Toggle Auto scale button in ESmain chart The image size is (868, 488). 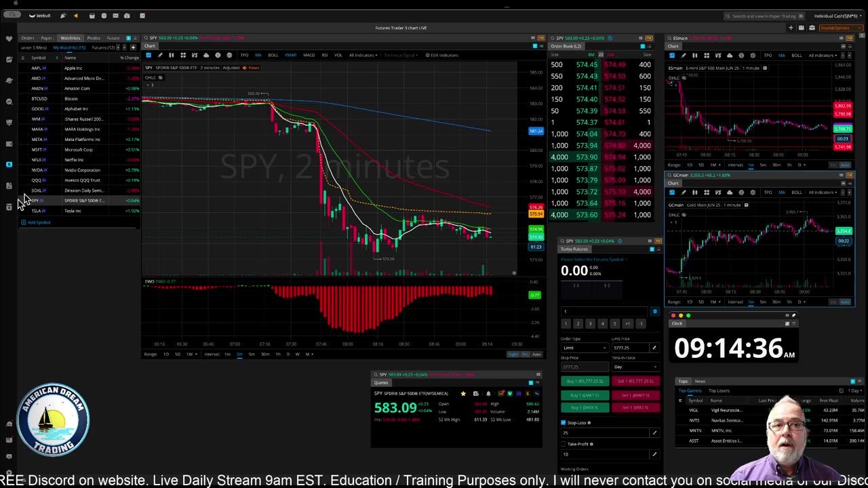845,165
